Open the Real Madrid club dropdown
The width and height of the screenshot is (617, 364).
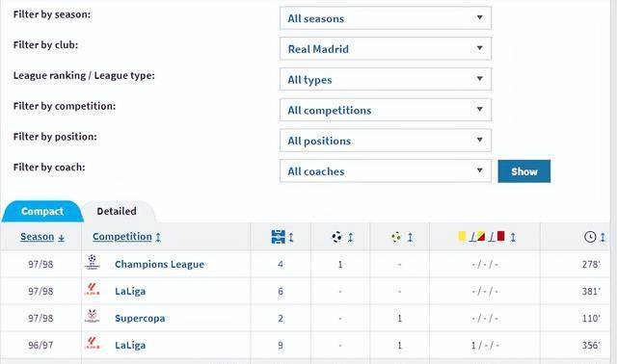point(386,49)
